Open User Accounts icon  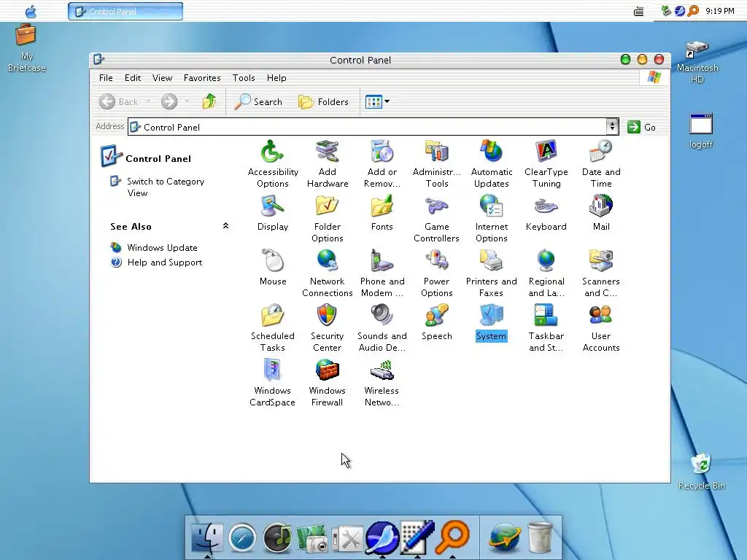pos(601,327)
